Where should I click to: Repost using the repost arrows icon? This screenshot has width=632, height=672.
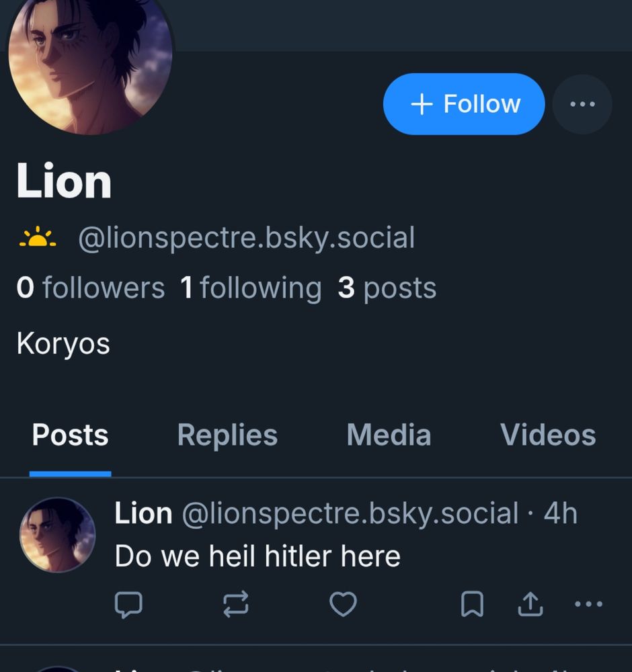click(236, 604)
